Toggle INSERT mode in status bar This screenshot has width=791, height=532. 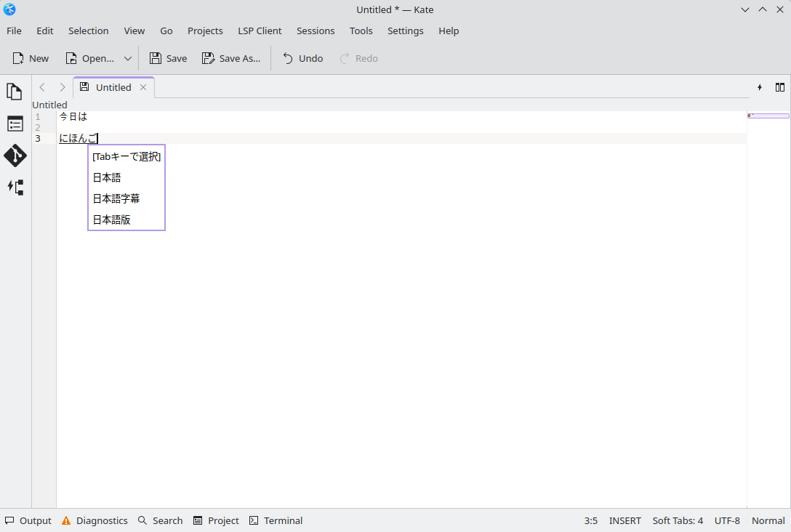[x=625, y=521]
